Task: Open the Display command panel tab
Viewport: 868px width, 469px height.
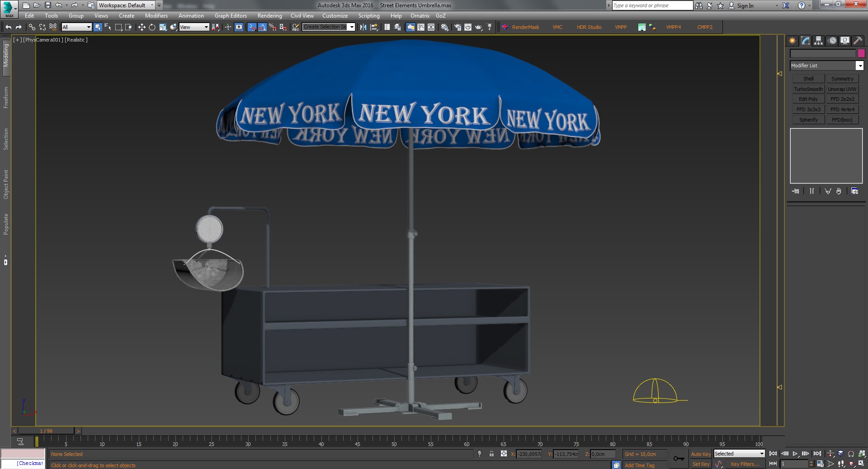Action: pyautogui.click(x=845, y=41)
